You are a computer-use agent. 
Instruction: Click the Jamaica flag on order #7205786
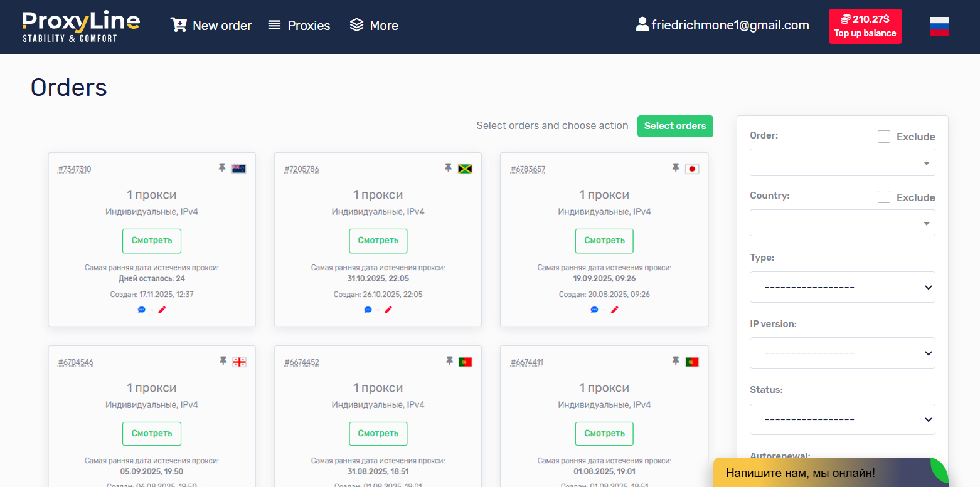(x=465, y=169)
